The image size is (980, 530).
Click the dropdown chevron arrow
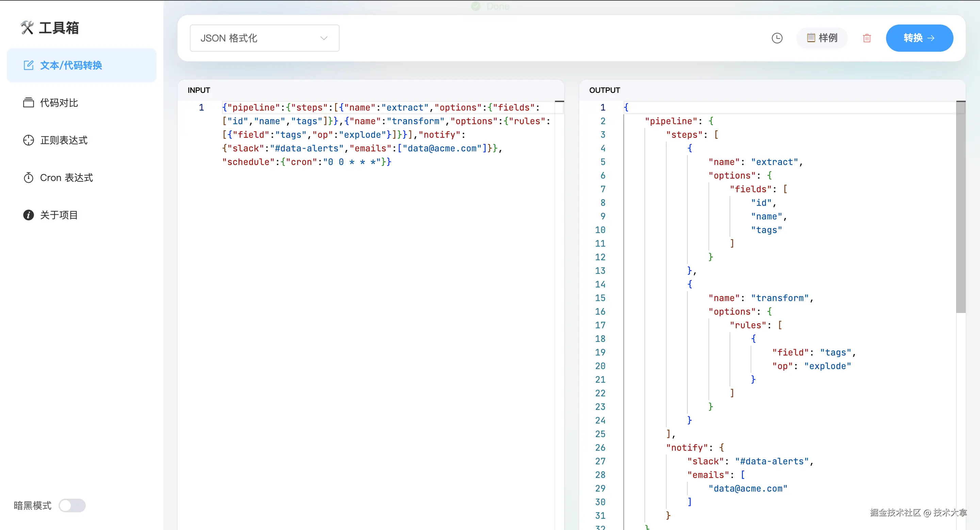(x=324, y=38)
